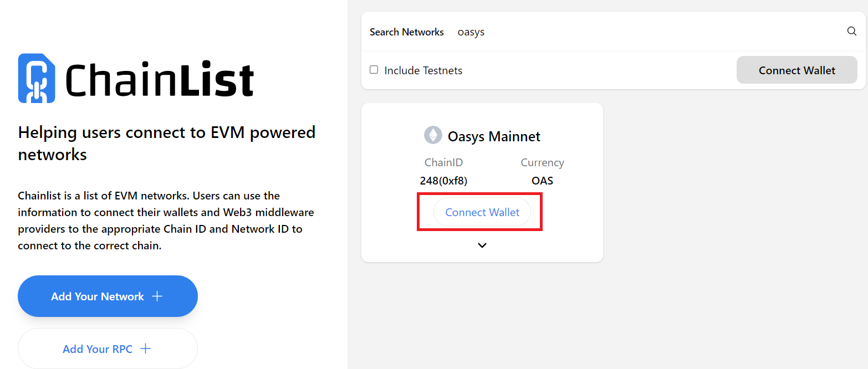Click the plus icon beside Add Your RPC

pyautogui.click(x=145, y=348)
